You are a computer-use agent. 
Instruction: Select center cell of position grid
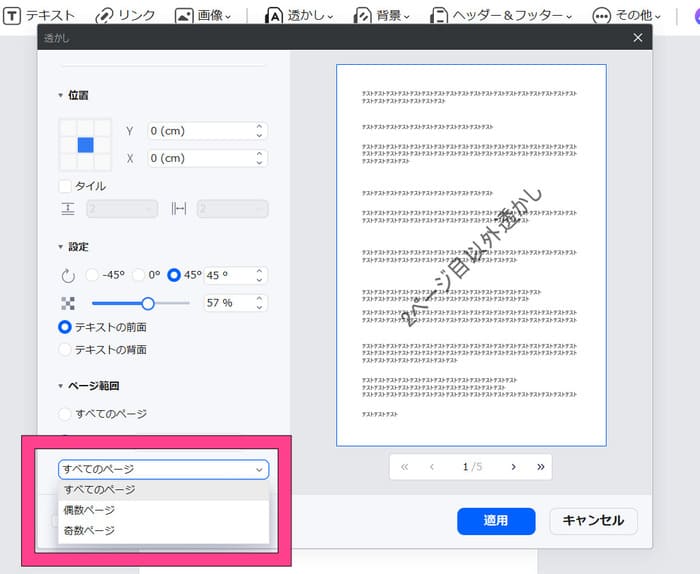[x=85, y=145]
